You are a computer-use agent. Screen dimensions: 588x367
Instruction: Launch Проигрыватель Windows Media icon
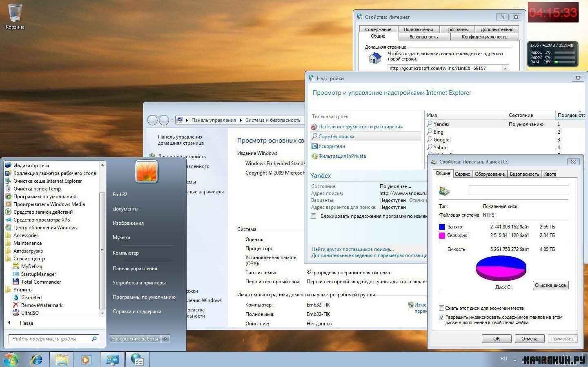click(8, 204)
